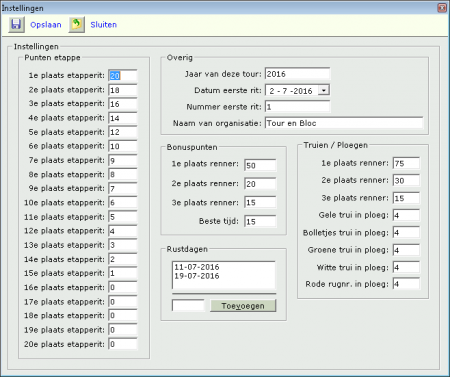Click Bonuspunten 1e plaats renner field
This screenshot has height=377, width=450.
point(260,165)
